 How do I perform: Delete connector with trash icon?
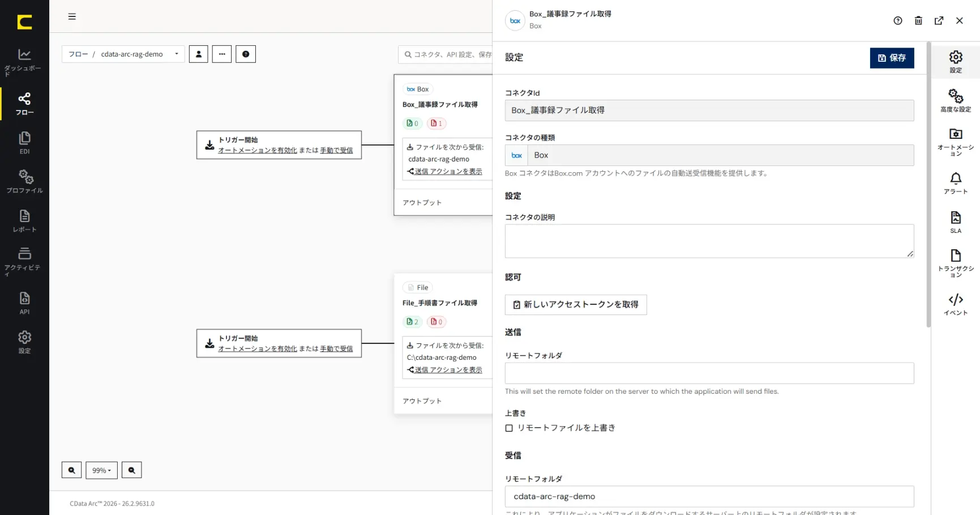(918, 20)
